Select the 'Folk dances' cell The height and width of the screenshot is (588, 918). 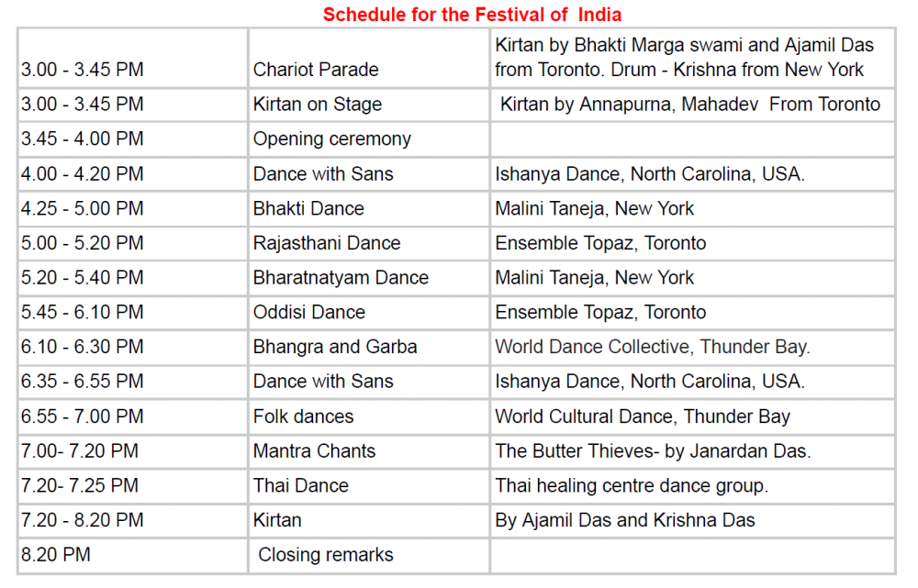tap(369, 416)
